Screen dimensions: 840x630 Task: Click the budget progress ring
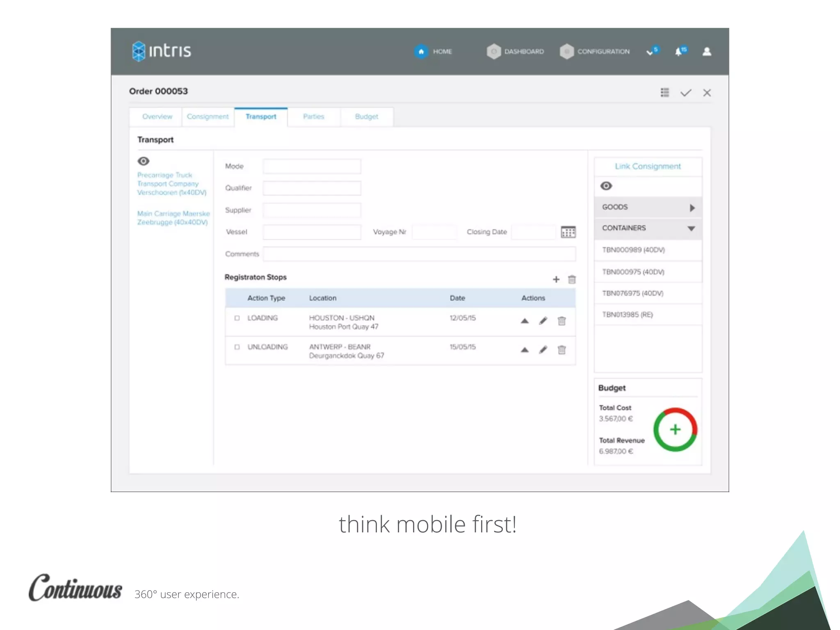675,429
